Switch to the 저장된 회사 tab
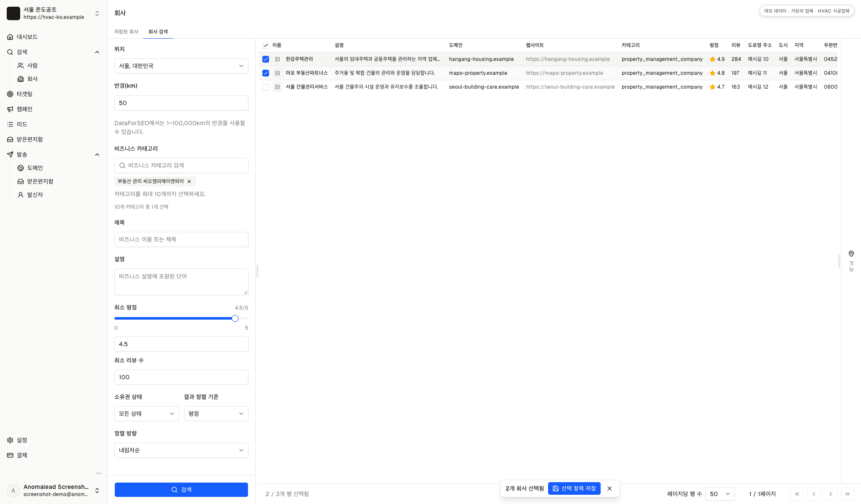Viewport: 861px width, 504px height. (126, 32)
